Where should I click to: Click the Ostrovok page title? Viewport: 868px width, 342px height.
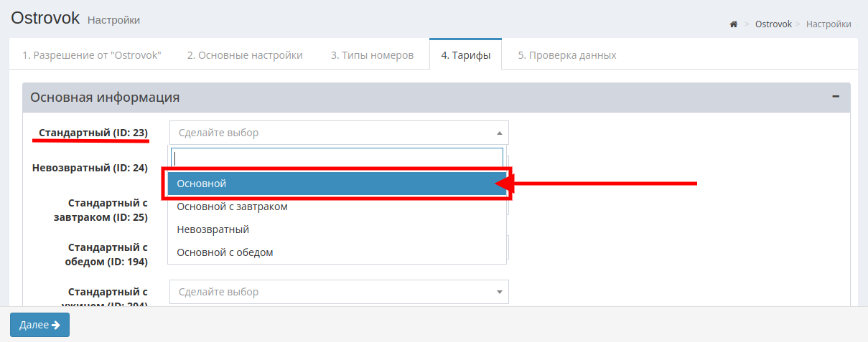[x=45, y=19]
